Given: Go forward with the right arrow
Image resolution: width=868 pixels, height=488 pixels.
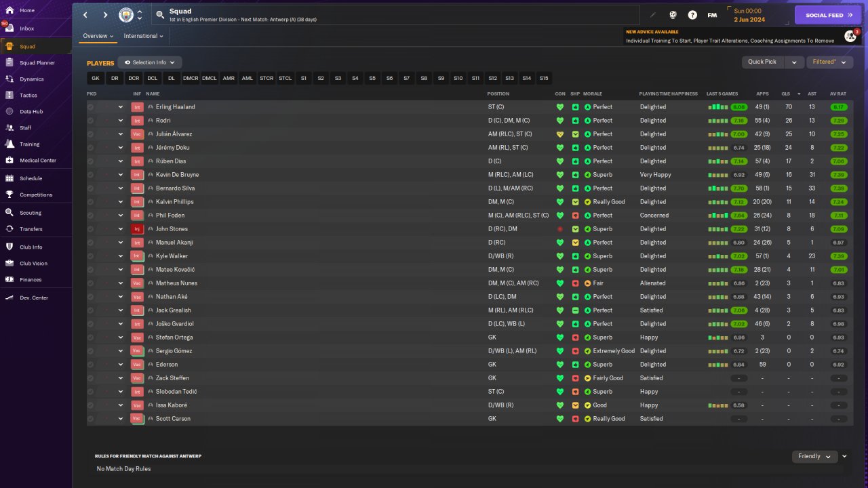Looking at the screenshot, I should 105,15.
